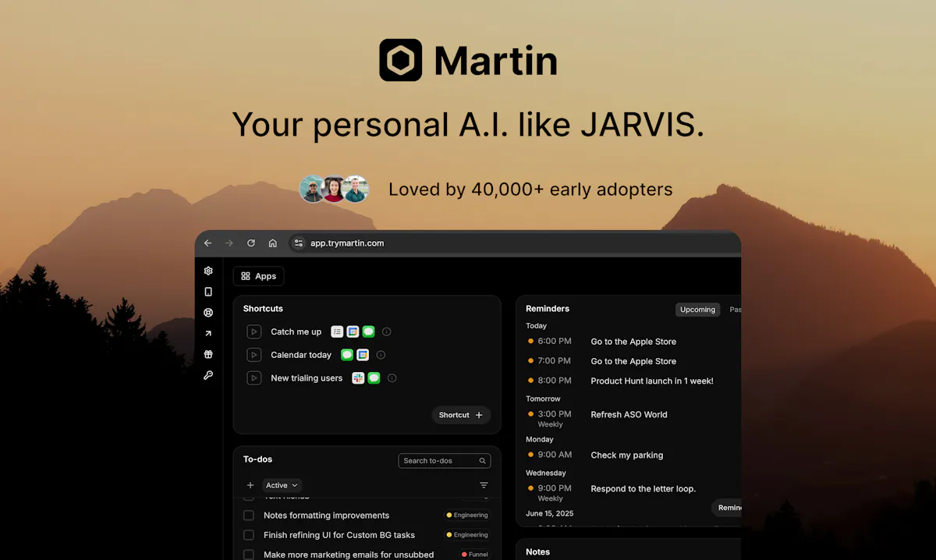Click the Calendar today shortcut label

[301, 355]
